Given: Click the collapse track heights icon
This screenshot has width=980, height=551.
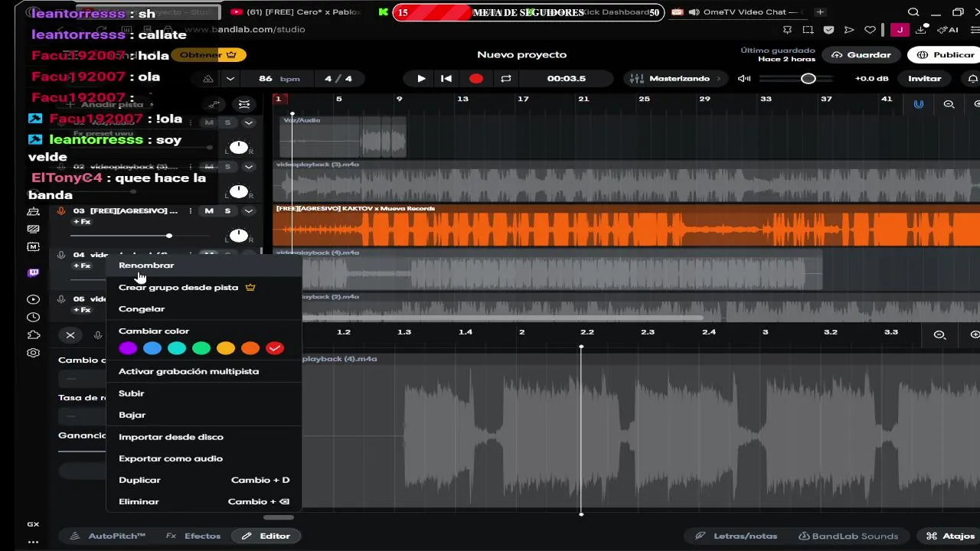Looking at the screenshot, I should (244, 104).
